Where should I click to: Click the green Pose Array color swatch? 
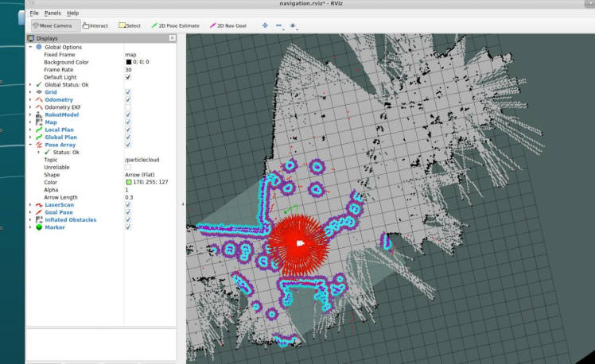pos(129,183)
